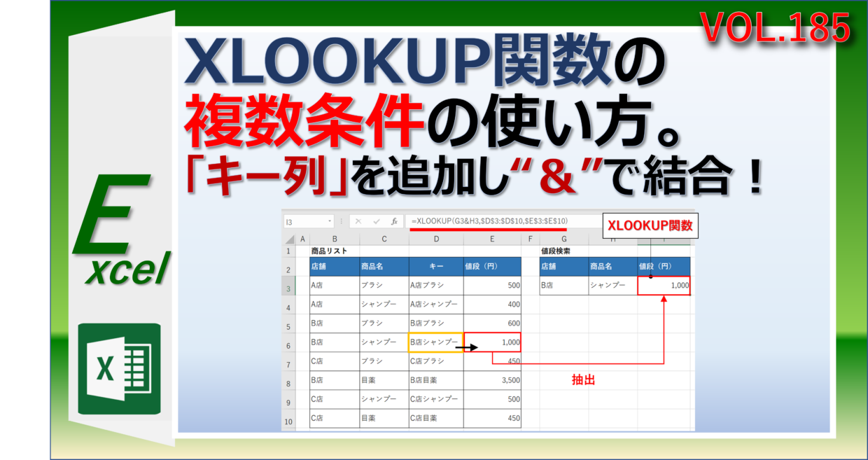Click the Cancel X icon in the formula bar

(358, 221)
